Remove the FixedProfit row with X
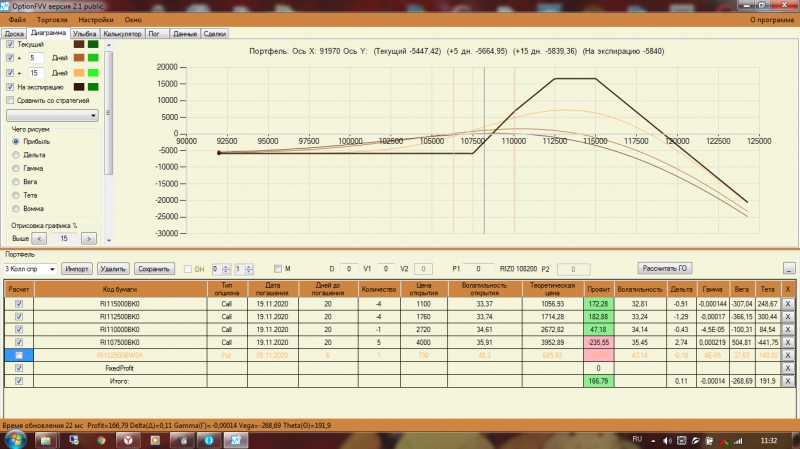 click(x=788, y=368)
